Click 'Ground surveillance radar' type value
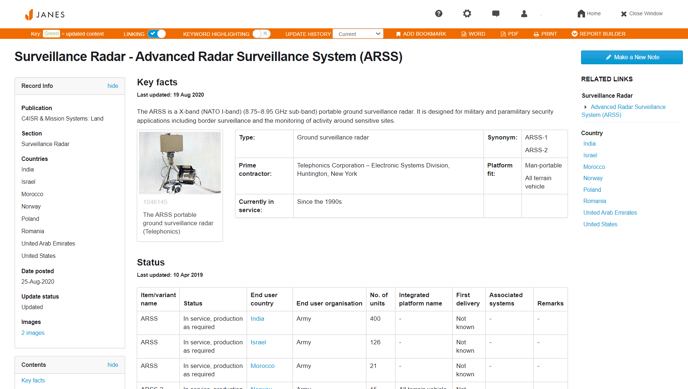The width and height of the screenshot is (688, 389). point(333,137)
